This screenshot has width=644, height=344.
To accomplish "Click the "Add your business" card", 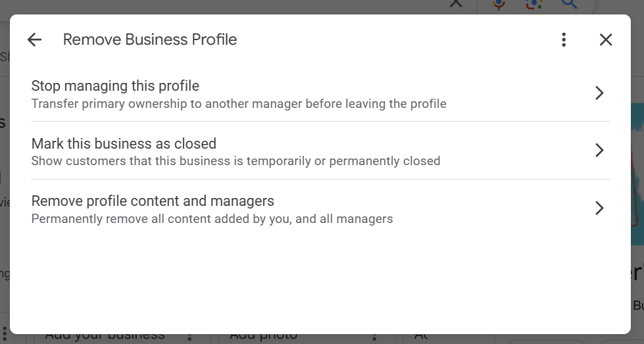I will (x=105, y=337).
